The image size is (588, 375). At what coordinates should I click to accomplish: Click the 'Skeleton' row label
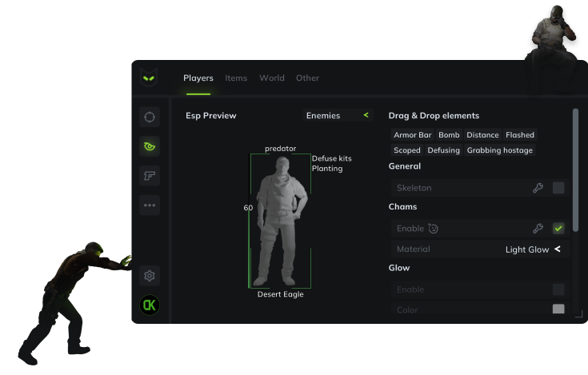(x=414, y=188)
